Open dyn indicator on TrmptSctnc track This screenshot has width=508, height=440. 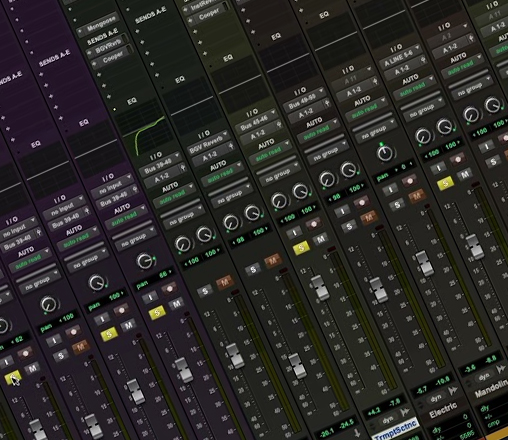[388, 419]
